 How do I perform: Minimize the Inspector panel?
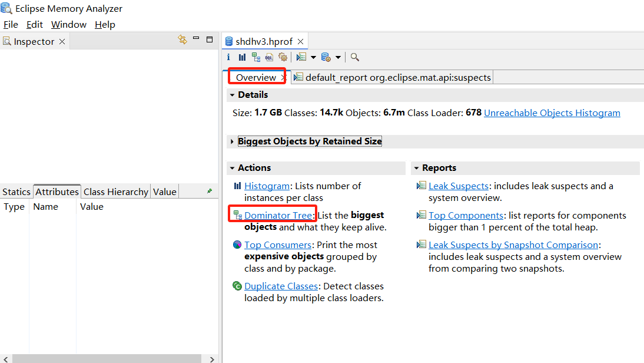click(196, 38)
